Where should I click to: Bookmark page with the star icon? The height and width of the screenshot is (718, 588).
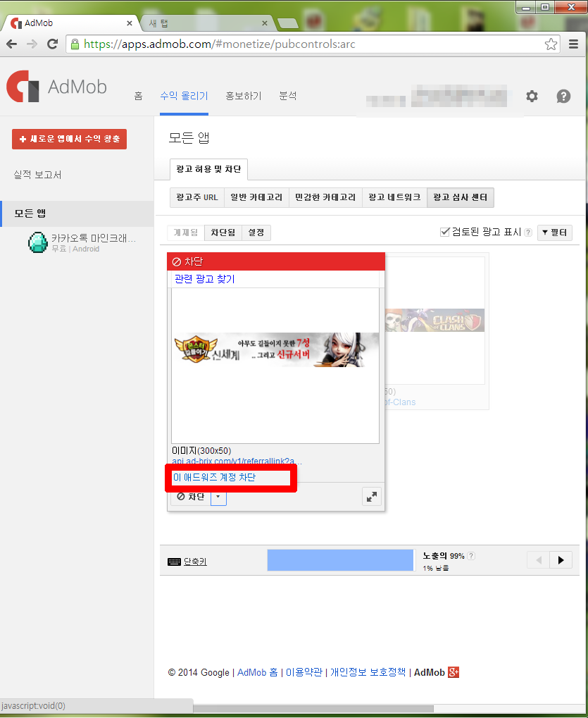(551, 44)
